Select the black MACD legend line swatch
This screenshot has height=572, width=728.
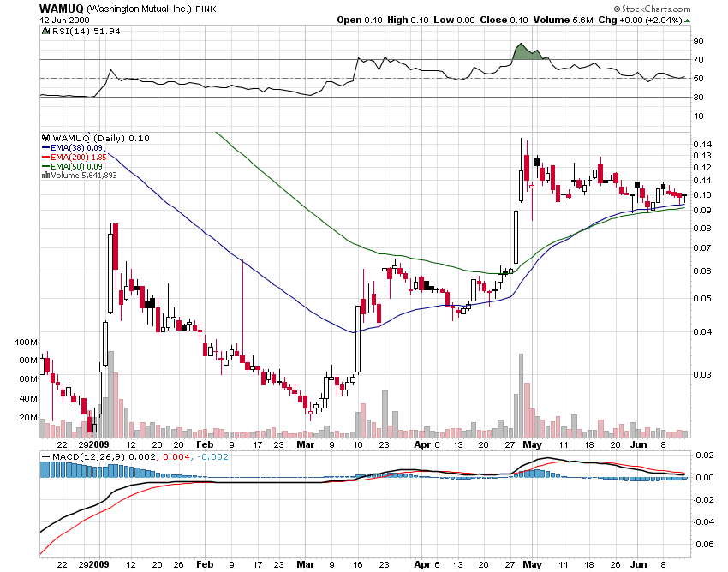coord(45,457)
